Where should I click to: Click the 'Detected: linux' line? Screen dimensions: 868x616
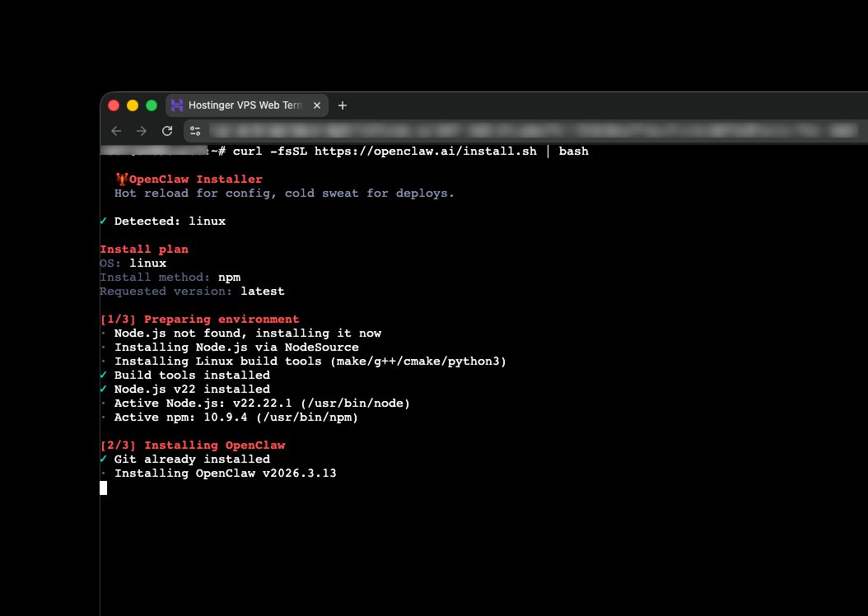coord(163,221)
